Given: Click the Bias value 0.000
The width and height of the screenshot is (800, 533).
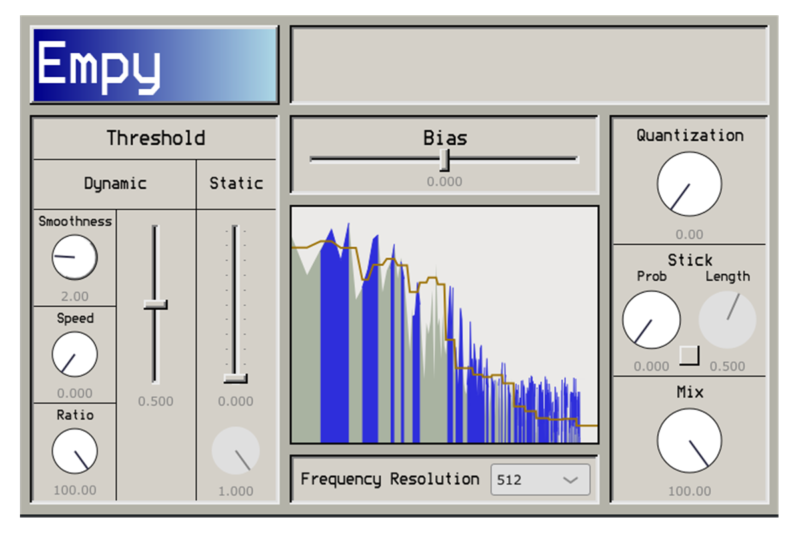Looking at the screenshot, I should (445, 182).
